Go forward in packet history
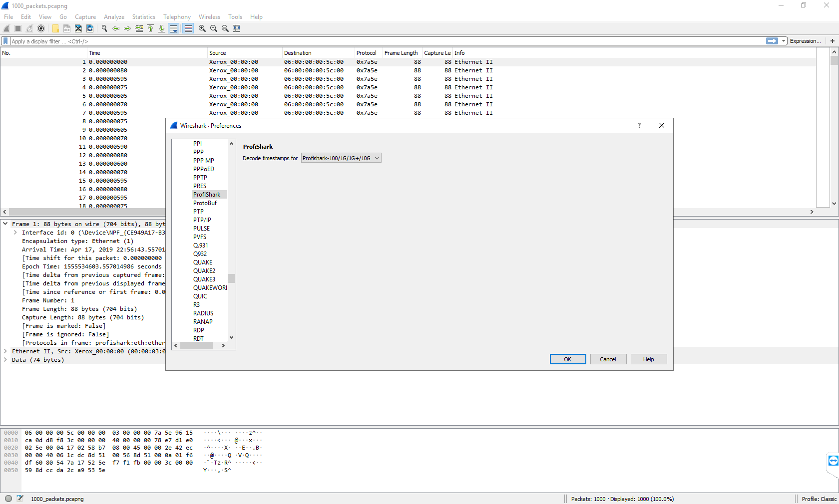839x504 pixels. pos(127,28)
